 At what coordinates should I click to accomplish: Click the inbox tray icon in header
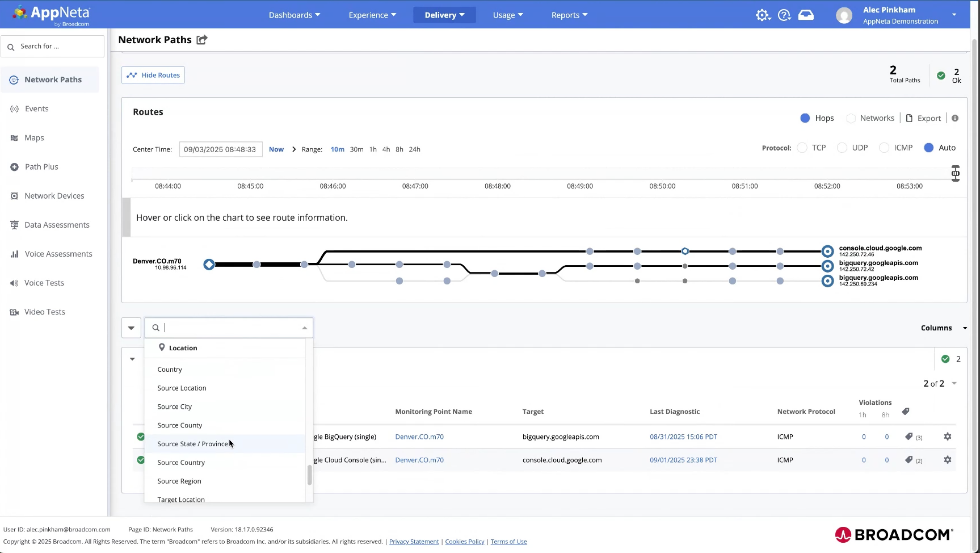(806, 15)
